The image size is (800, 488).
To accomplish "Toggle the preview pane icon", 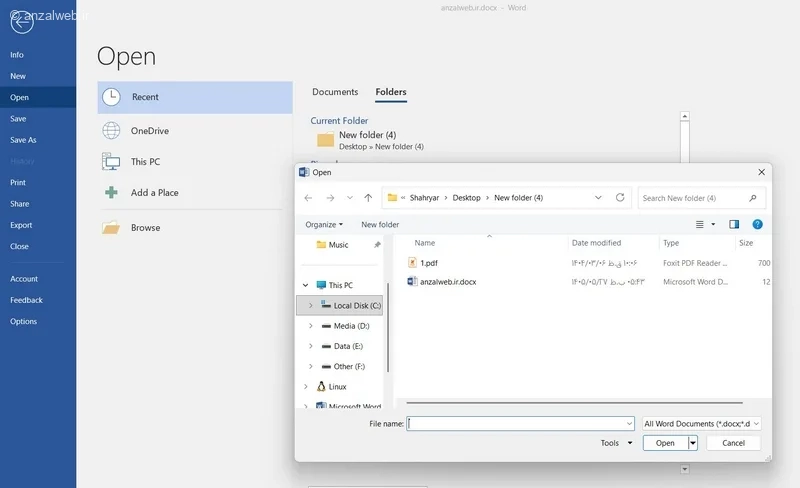I will [x=734, y=225].
